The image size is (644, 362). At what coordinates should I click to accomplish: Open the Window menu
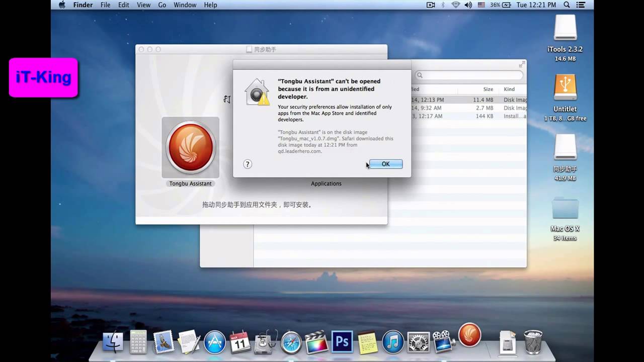pos(185,5)
